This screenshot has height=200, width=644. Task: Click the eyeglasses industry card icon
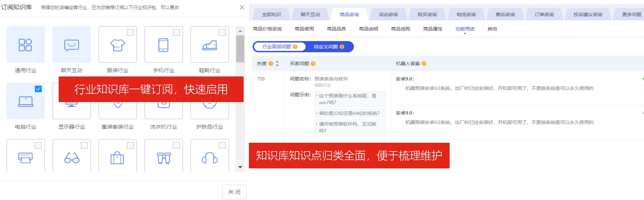[71, 158]
